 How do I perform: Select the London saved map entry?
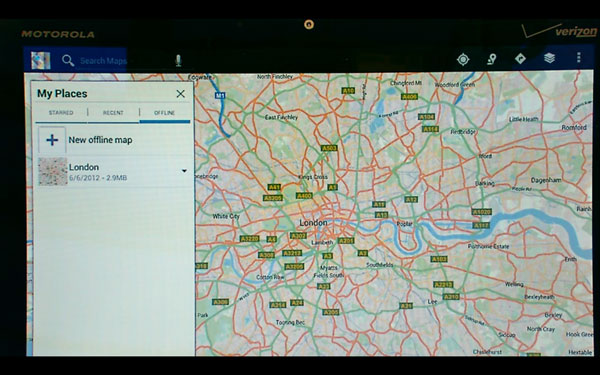pos(114,172)
